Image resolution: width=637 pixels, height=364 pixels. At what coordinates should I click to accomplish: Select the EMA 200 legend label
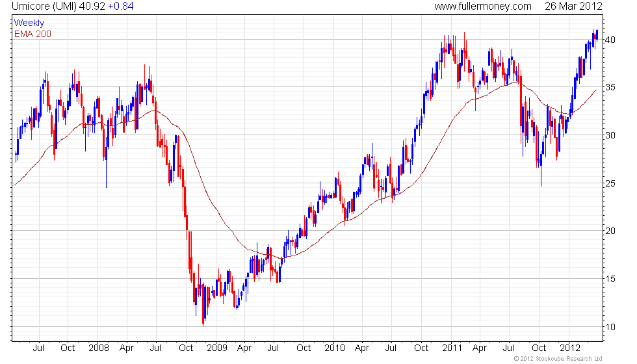pos(32,34)
